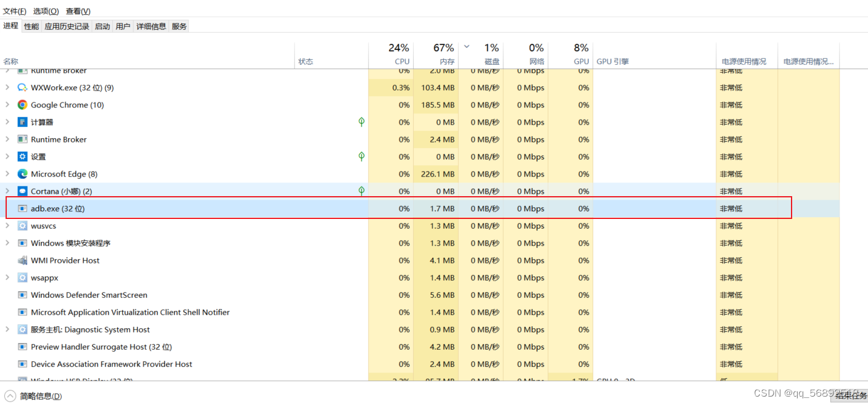Sort by the GPU 引擎 column header
The width and height of the screenshot is (868, 404).
[613, 62]
